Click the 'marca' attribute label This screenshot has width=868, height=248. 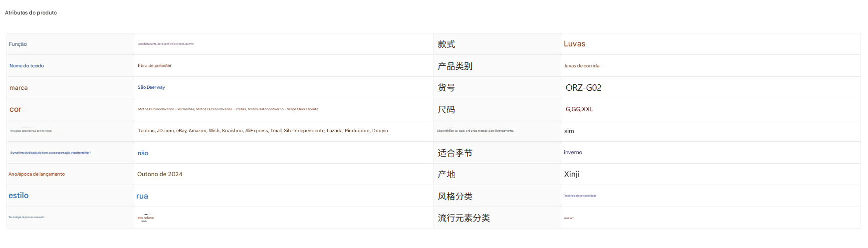pos(18,88)
